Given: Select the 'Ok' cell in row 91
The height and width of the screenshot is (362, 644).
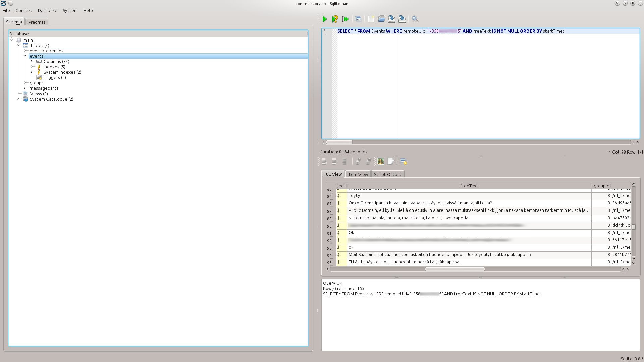Looking at the screenshot, I should point(469,233).
